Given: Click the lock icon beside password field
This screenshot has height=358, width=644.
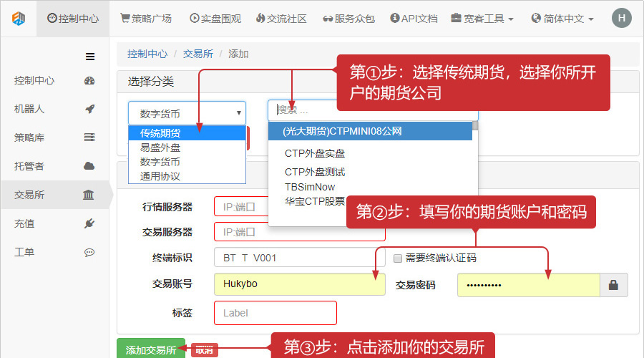Looking at the screenshot, I should pos(613,285).
